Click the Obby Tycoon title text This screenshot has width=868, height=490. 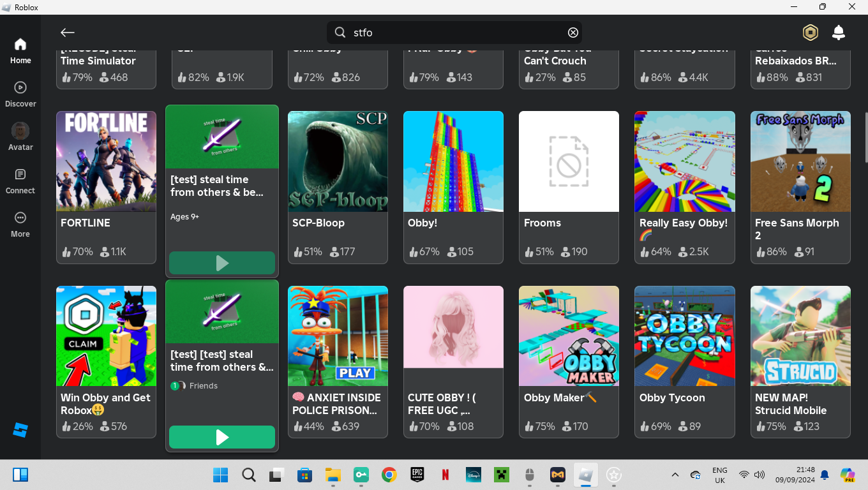672,397
